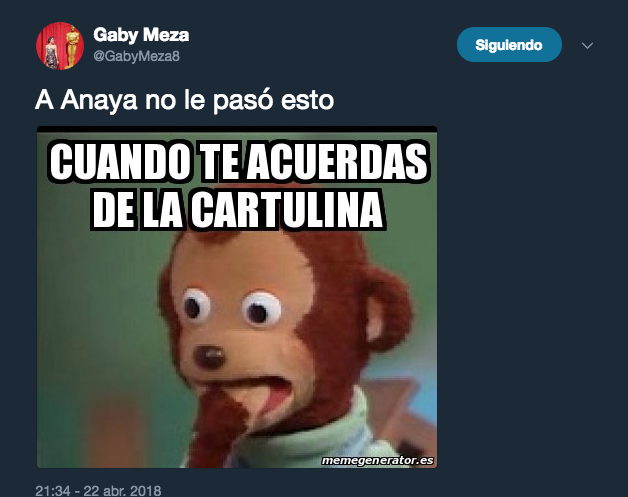This screenshot has height=497, width=628.
Task: Click the tweet text about Anaya
Action: (185, 100)
